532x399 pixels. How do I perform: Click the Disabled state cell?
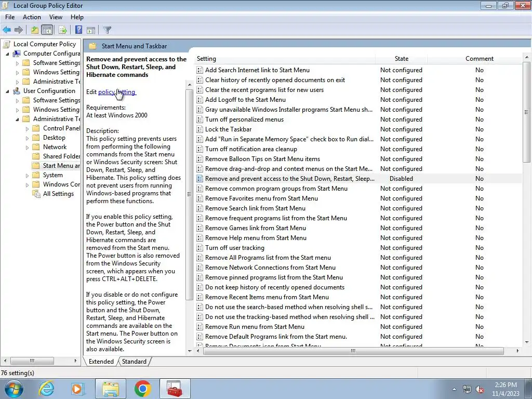click(x=402, y=179)
